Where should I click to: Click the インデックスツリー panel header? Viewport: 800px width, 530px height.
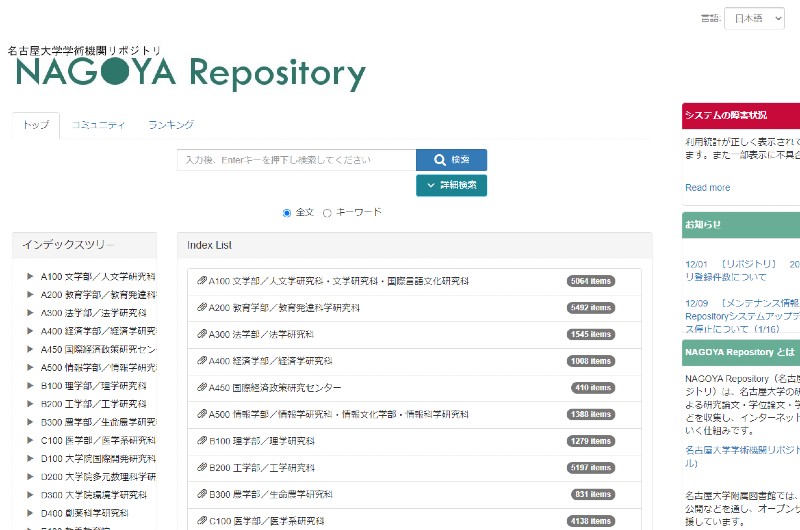84,245
